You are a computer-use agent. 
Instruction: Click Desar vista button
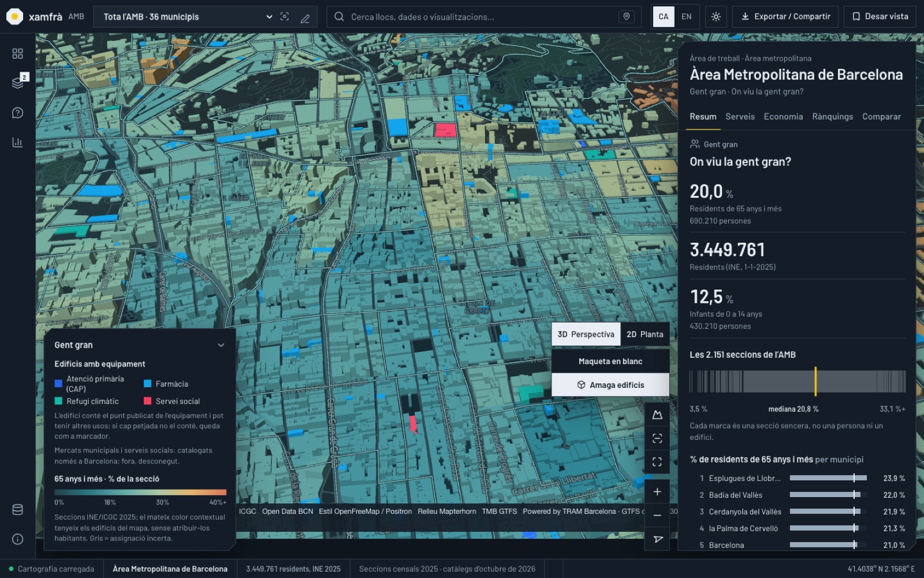880,17
